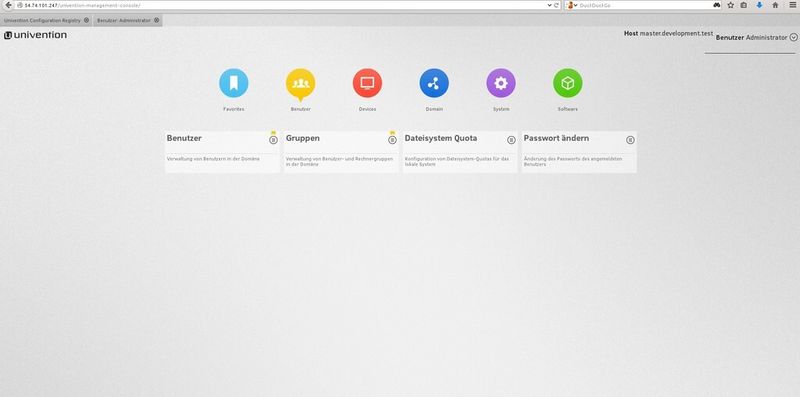Open the Gruppen tile menu icon
Image resolution: width=800 pixels, height=397 pixels.
392,140
